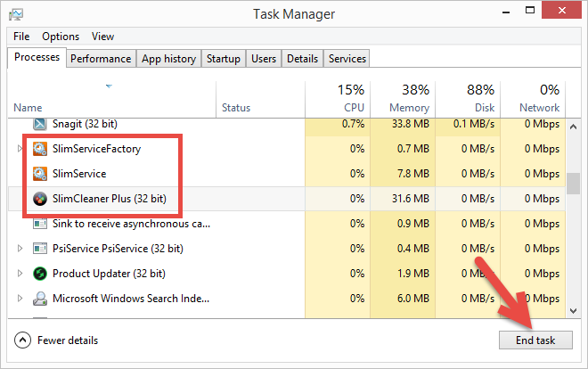Screen dimensions: 588x369
Task: Expand the SlimServiceFactory process group
Action: tap(20, 149)
